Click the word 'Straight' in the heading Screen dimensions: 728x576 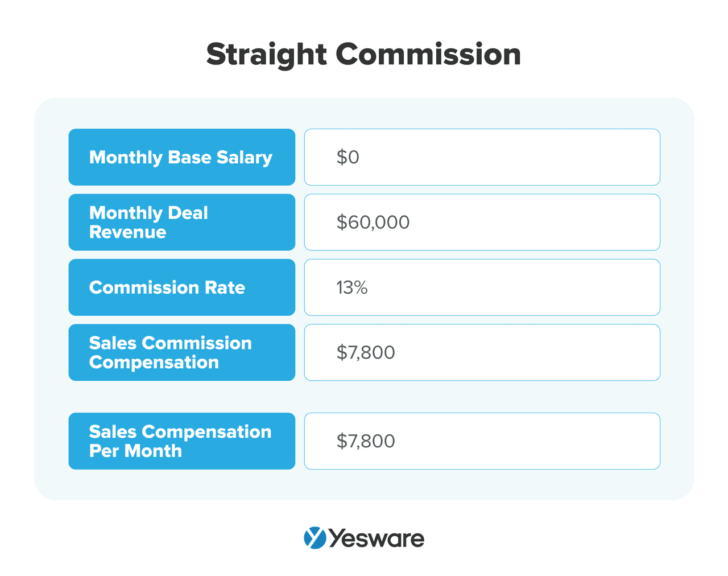click(266, 55)
